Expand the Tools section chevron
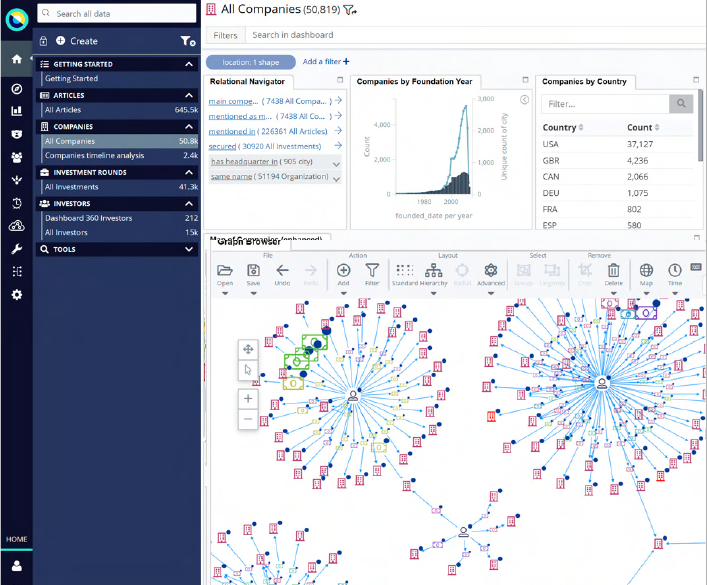 coord(189,249)
